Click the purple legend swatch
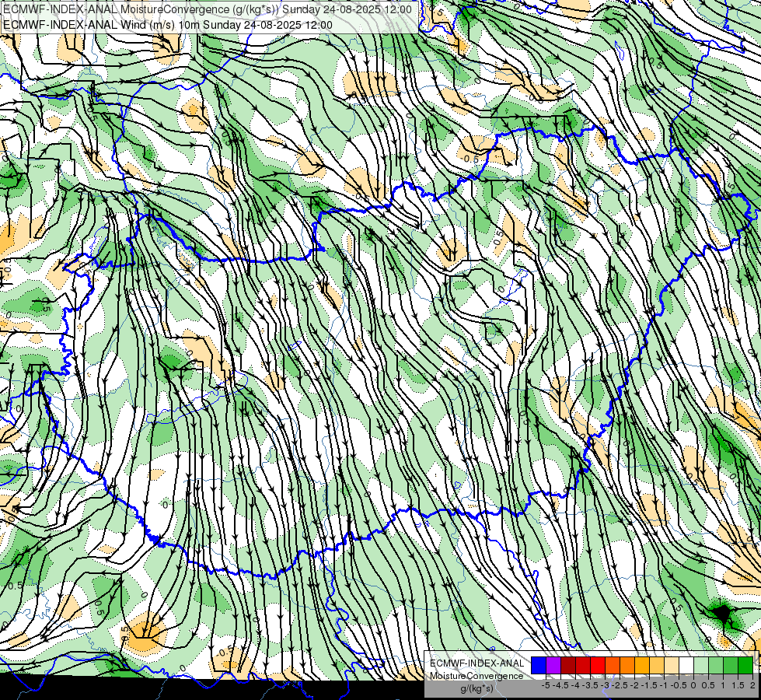Screen dimensions: 761x700 553,666
